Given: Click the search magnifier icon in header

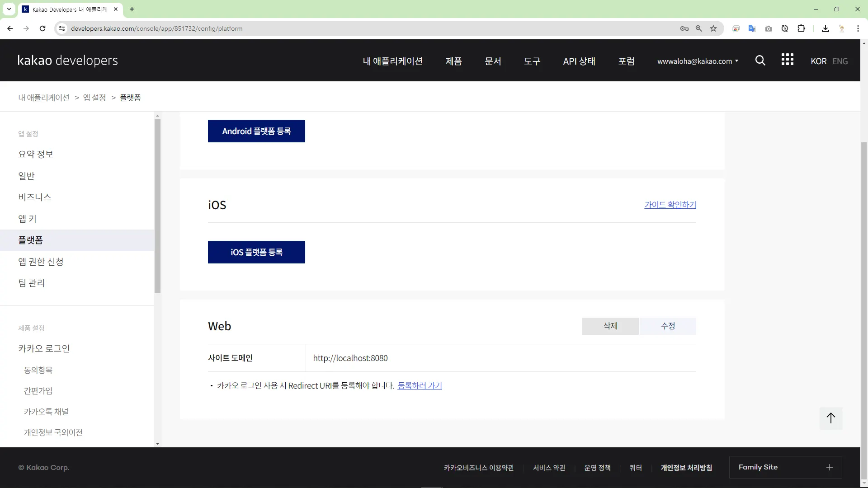Looking at the screenshot, I should coord(760,61).
